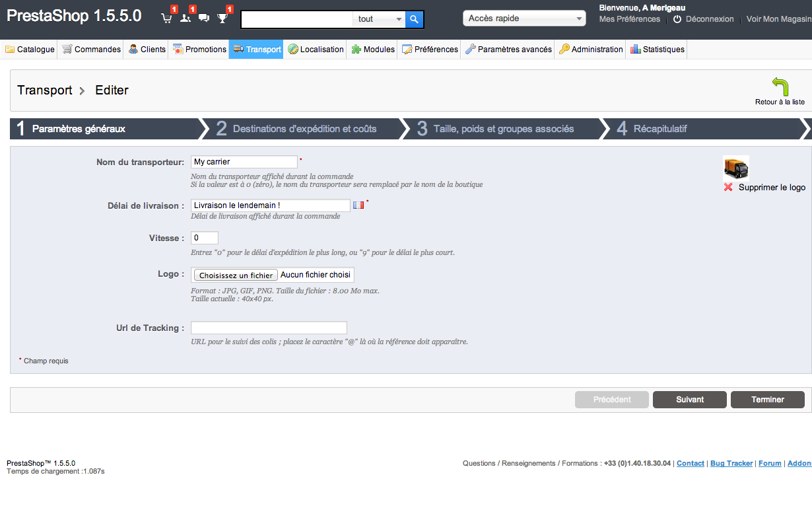
Task: Click the Choisissez un fichier button
Action: click(236, 275)
